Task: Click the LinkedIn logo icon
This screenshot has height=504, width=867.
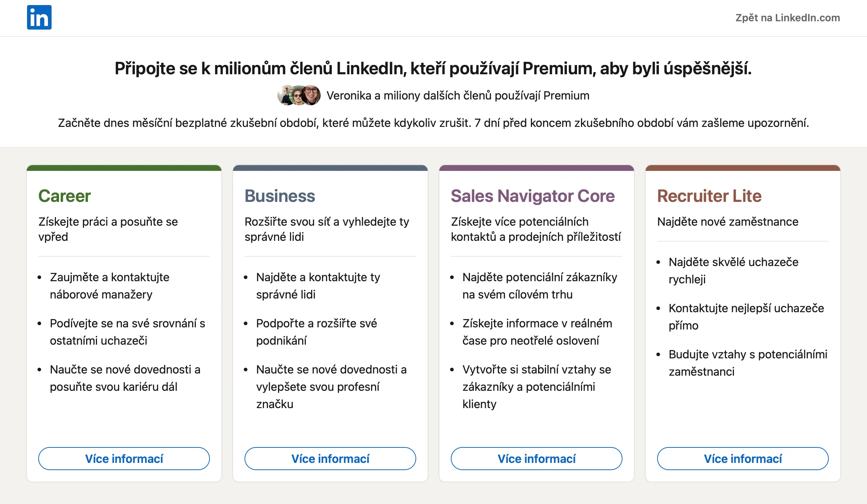Action: [x=39, y=17]
